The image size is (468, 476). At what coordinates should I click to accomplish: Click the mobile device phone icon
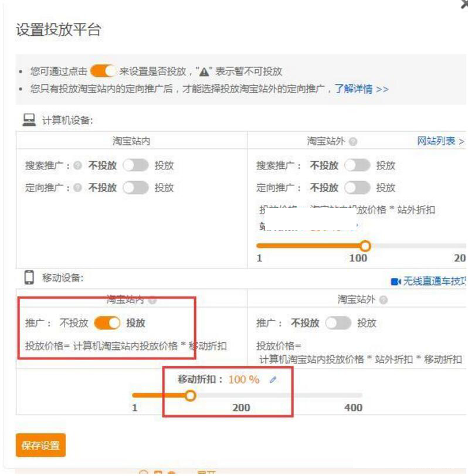tap(29, 277)
